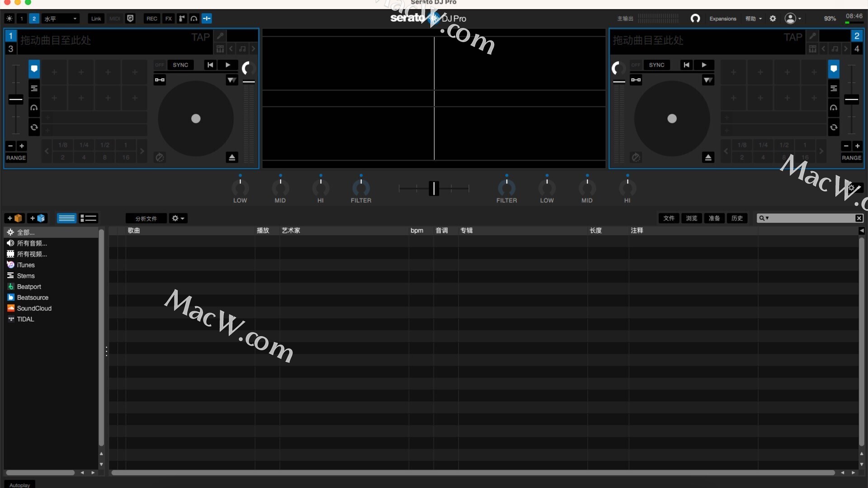The image size is (868, 488).
Task: Open user account profile dropdown
Action: tap(793, 19)
